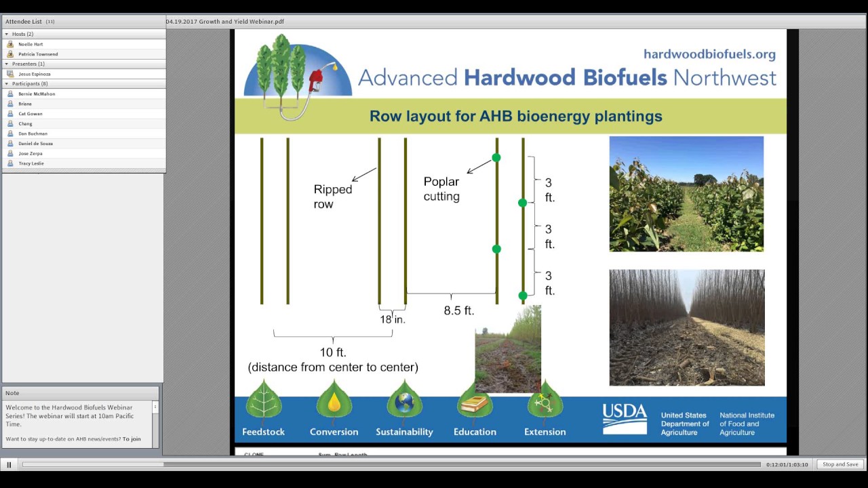Collapse the Participants (8) group
868x488 pixels.
[7, 83]
